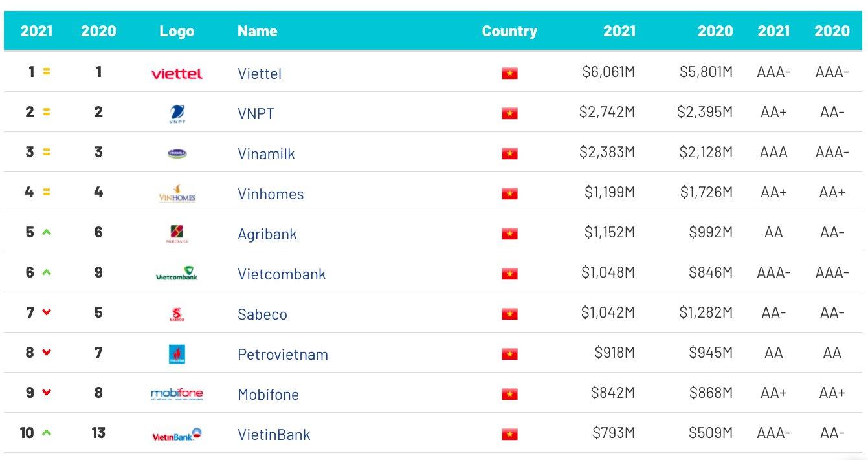Click the Vinhomes logo image
868x460 pixels.
(x=177, y=193)
